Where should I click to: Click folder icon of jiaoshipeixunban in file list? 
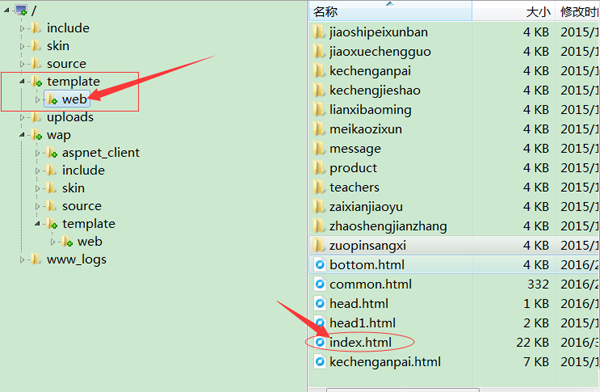coord(318,32)
